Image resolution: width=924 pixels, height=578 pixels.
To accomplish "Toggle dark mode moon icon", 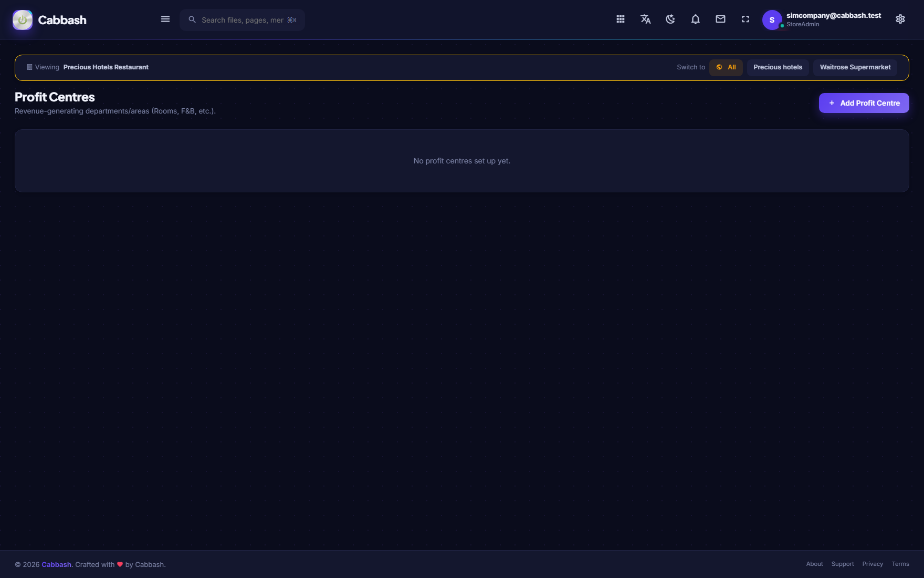I will (x=670, y=19).
